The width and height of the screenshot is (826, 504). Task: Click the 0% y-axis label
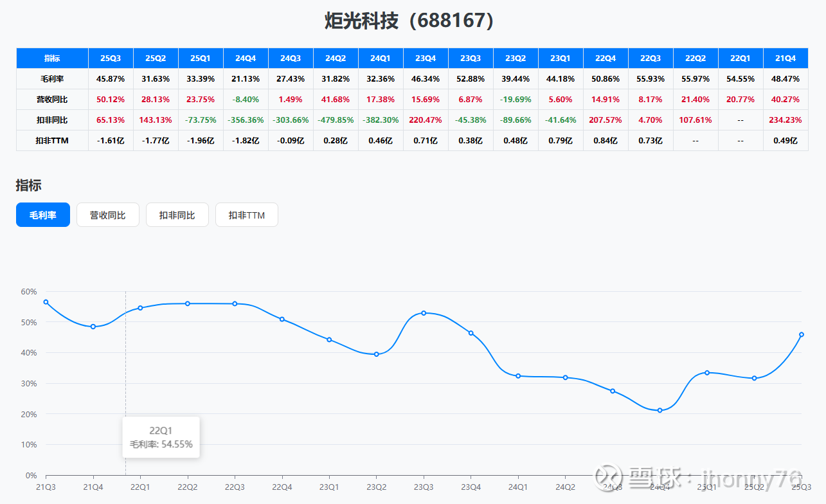[31, 475]
